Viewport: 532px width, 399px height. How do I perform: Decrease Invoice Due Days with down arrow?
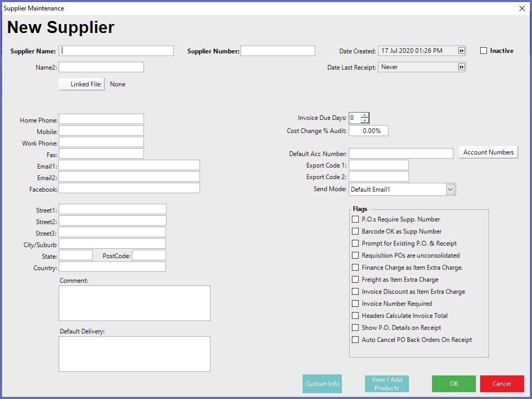pyautogui.click(x=364, y=120)
